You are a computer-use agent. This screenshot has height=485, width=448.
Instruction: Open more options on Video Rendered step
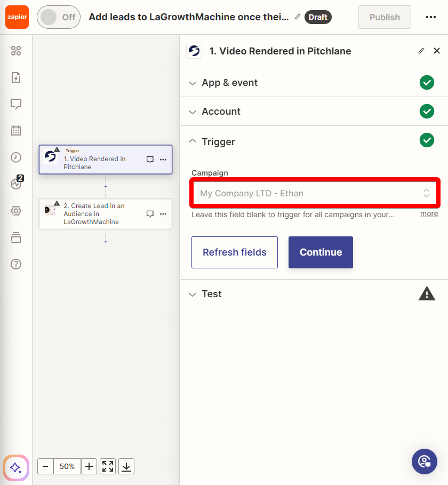pyautogui.click(x=163, y=160)
